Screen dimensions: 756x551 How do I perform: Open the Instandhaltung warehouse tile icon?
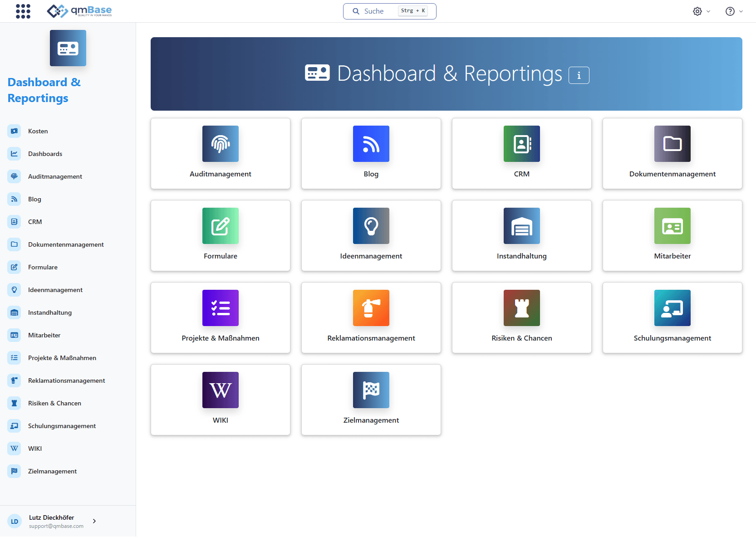[x=522, y=226]
